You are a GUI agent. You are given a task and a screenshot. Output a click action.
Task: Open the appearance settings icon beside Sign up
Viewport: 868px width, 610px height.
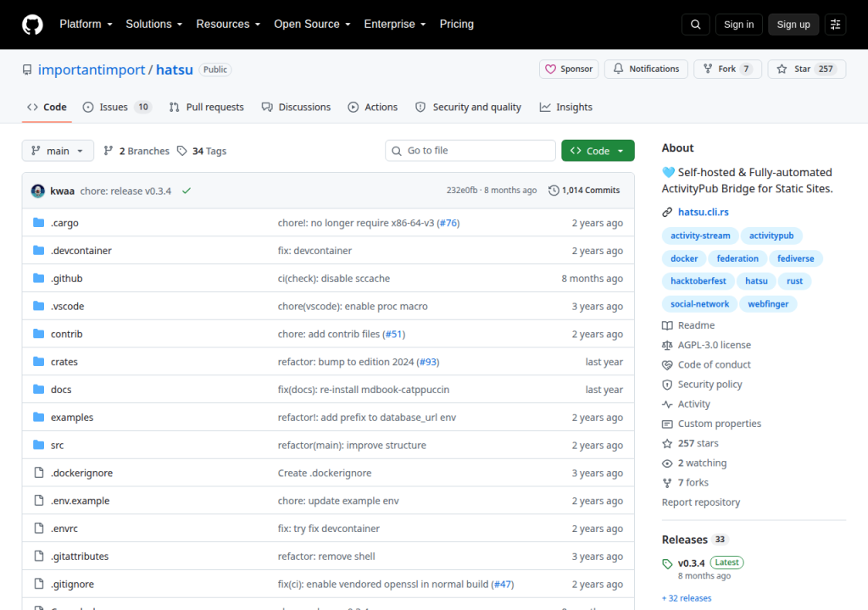835,25
